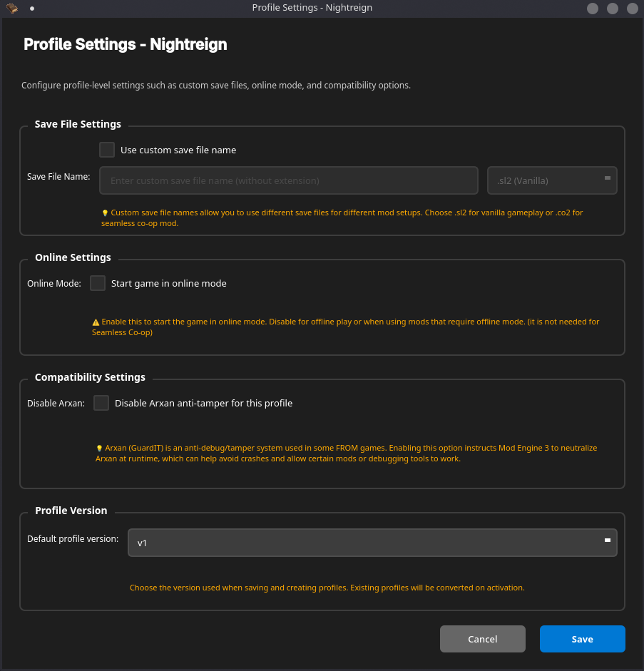The image size is (644, 671).
Task: Click the rightmost window button to close the dialog
Action: (631, 9)
